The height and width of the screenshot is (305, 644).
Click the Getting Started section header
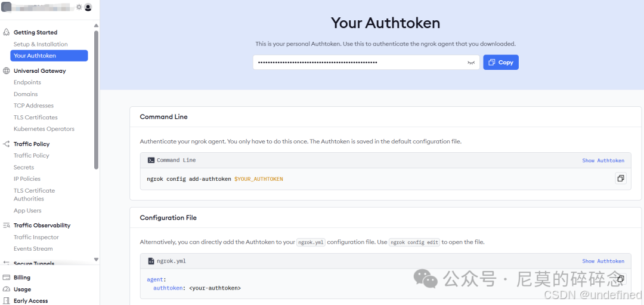click(x=35, y=32)
